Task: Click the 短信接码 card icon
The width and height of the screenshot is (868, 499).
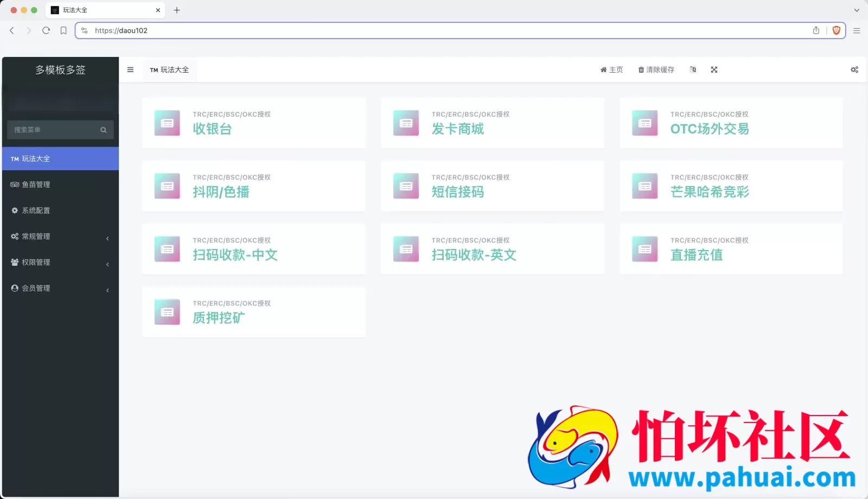Action: pyautogui.click(x=406, y=186)
